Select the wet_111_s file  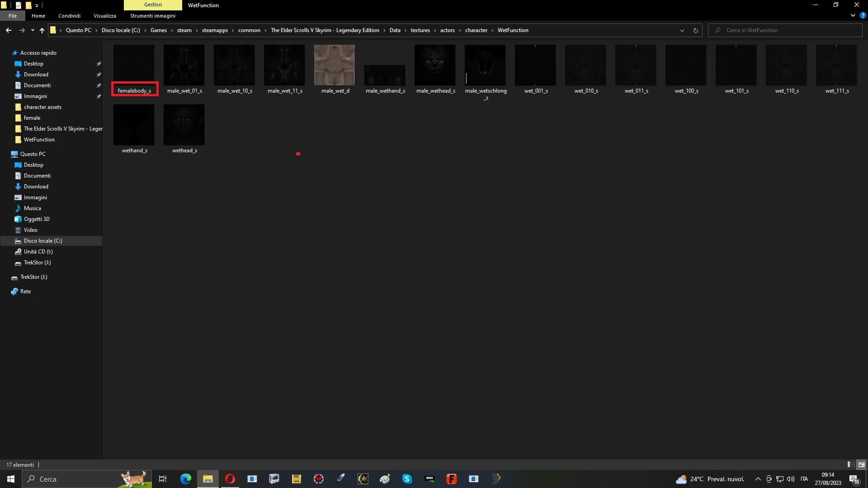pos(836,70)
